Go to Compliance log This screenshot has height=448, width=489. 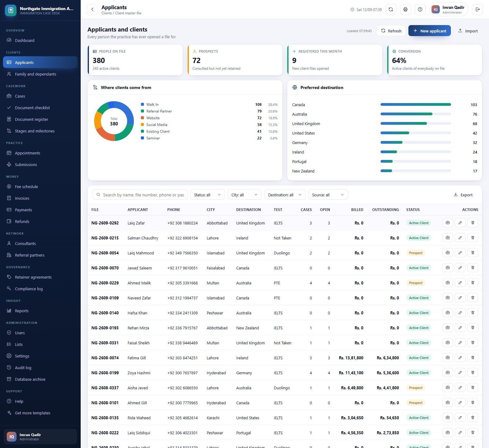pyautogui.click(x=40, y=289)
